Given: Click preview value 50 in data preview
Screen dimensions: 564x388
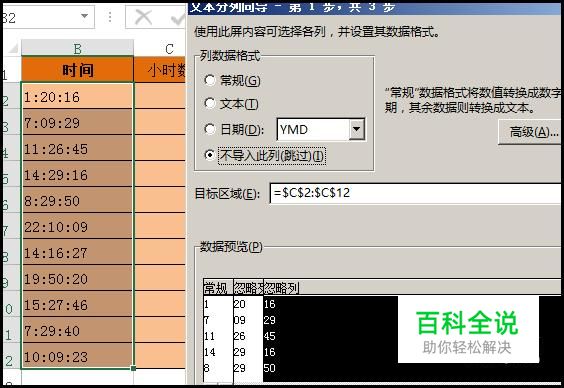Looking at the screenshot, I should click(x=269, y=368).
